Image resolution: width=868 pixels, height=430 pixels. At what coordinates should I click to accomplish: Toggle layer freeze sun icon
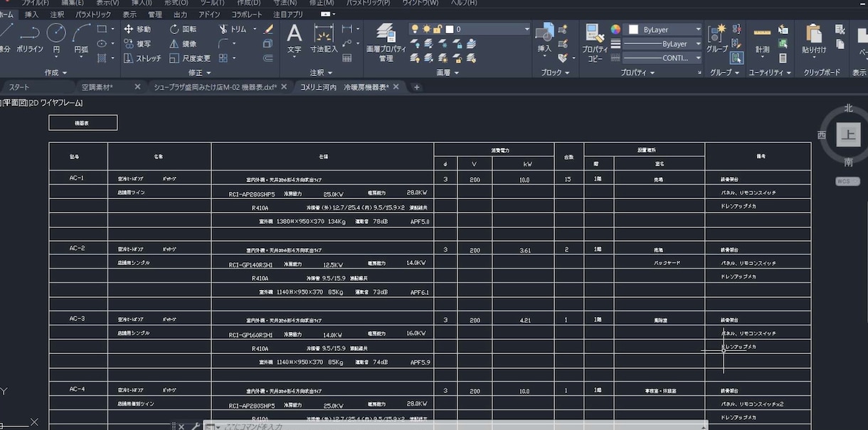426,29
